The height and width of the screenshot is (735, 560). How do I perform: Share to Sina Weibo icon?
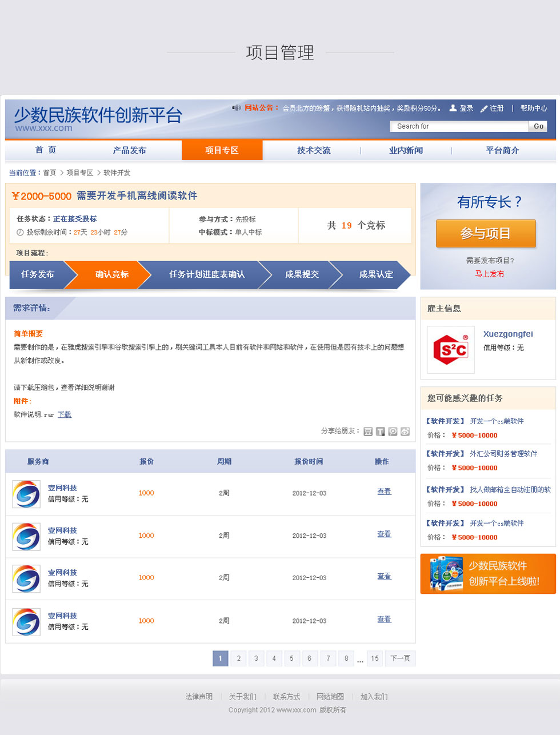(405, 432)
